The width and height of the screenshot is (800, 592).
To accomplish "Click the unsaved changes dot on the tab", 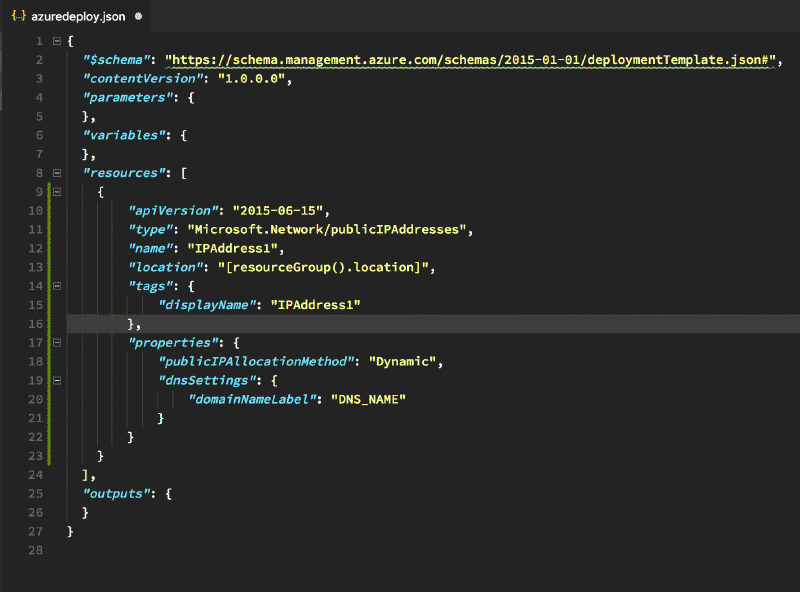I will point(138,17).
